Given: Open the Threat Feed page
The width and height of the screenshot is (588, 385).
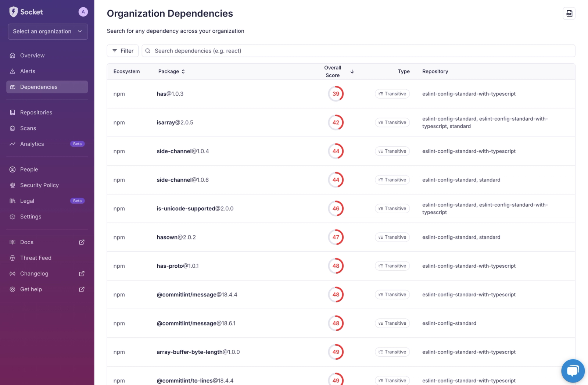Looking at the screenshot, I should click(x=47, y=258).
